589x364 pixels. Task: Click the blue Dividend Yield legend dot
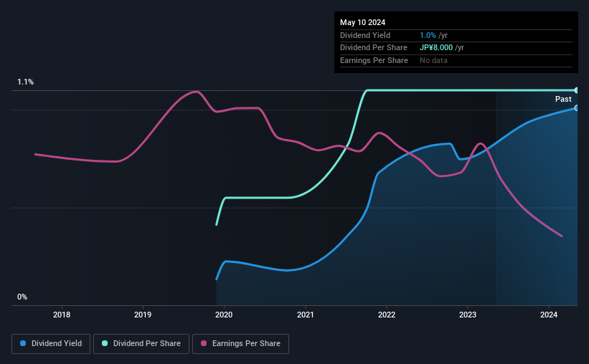click(x=23, y=343)
